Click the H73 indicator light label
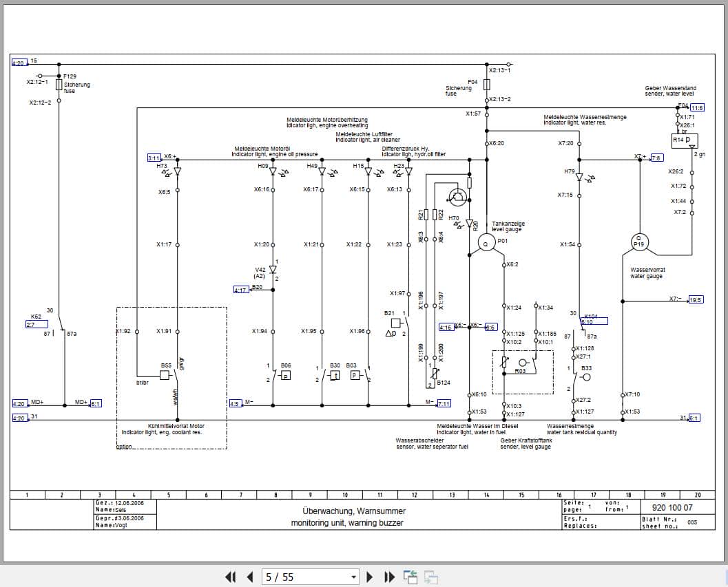The height and width of the screenshot is (587, 728). pyautogui.click(x=162, y=166)
